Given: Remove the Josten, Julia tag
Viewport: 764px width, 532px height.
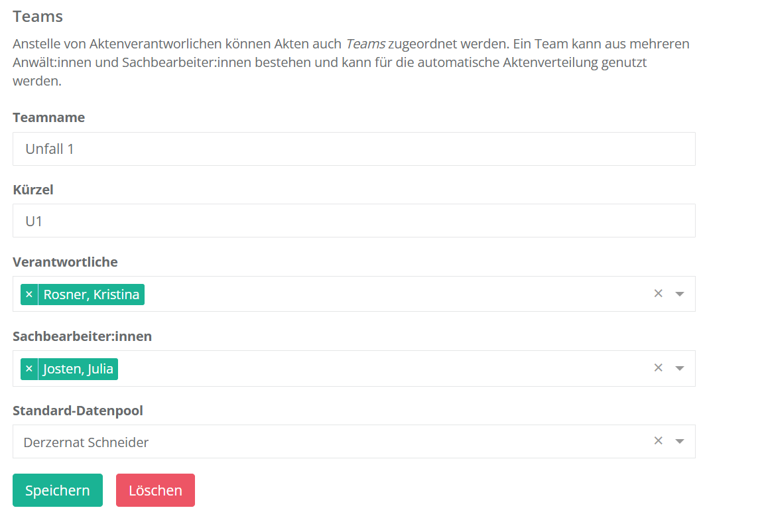Looking at the screenshot, I should pos(29,369).
